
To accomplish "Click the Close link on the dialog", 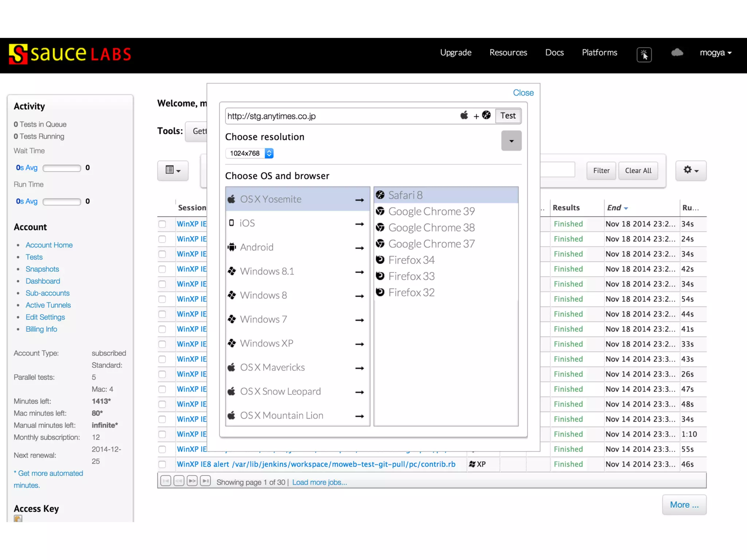I will 523,93.
